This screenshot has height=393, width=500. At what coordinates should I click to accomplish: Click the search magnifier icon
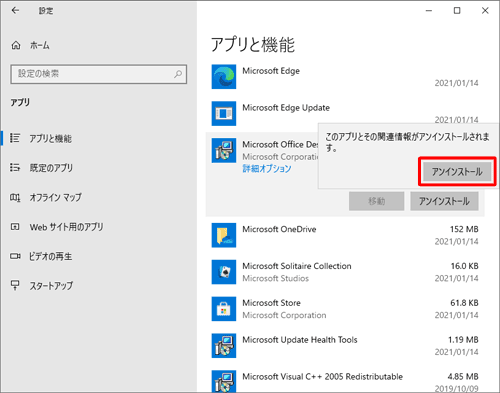tap(178, 74)
